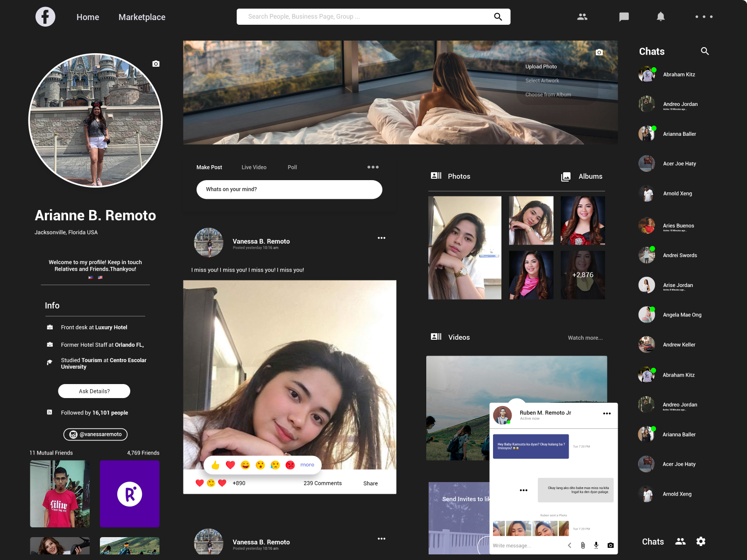Image resolution: width=747 pixels, height=560 pixels.
Task: Switch to the Poll tab
Action: coord(292,167)
